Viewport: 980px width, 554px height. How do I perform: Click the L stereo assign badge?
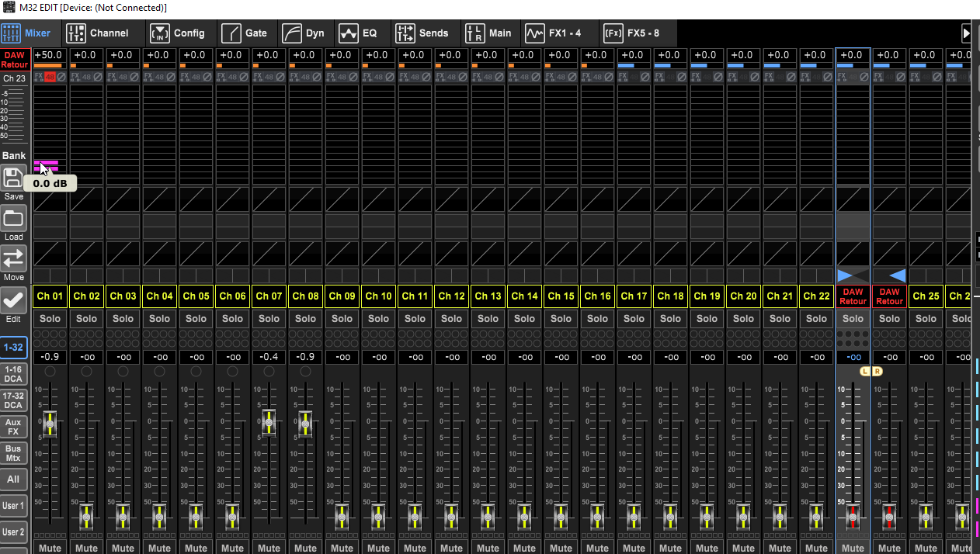[x=865, y=372]
